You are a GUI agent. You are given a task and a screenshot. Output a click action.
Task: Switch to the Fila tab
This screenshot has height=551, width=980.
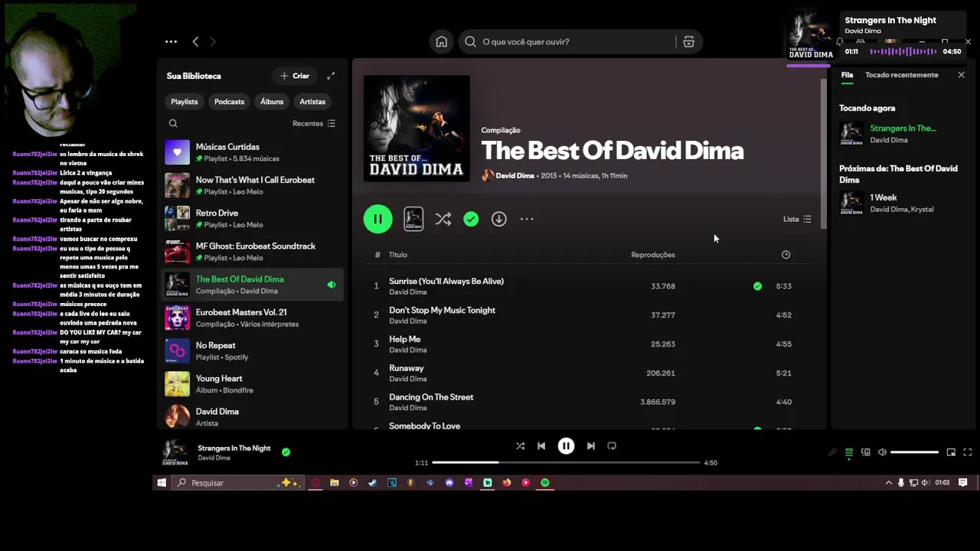click(847, 75)
